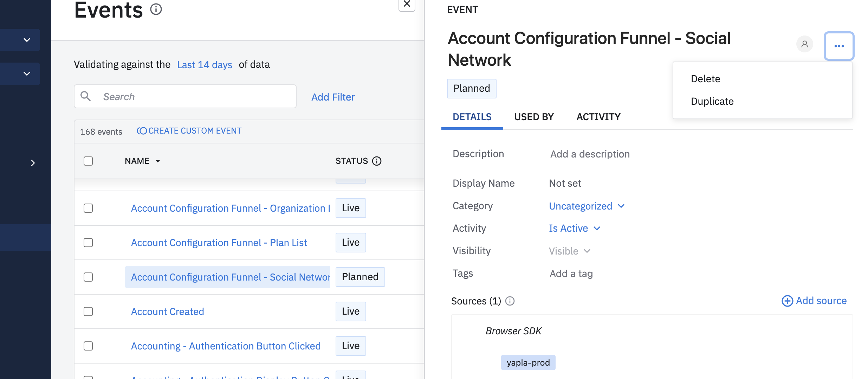Click the event owner avatar icon

click(804, 44)
